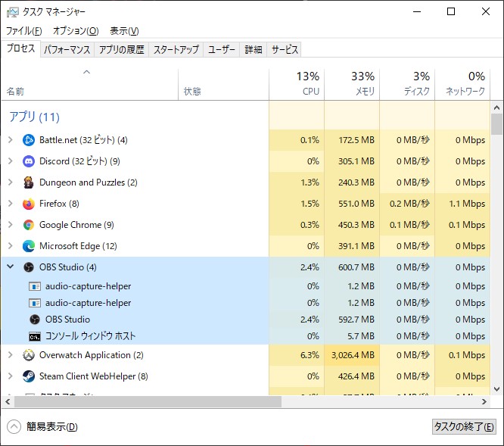Click the Overwatch Application icon
Image resolution: width=504 pixels, height=446 pixels.
29,355
